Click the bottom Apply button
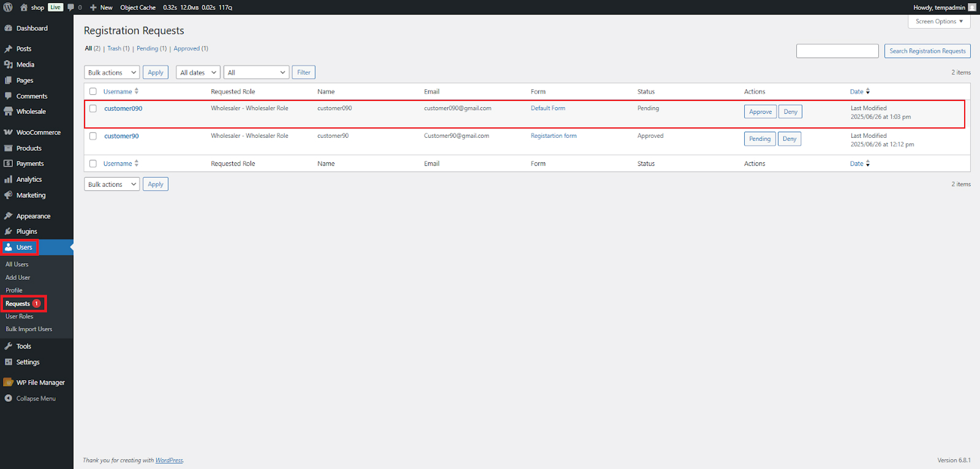 [156, 184]
